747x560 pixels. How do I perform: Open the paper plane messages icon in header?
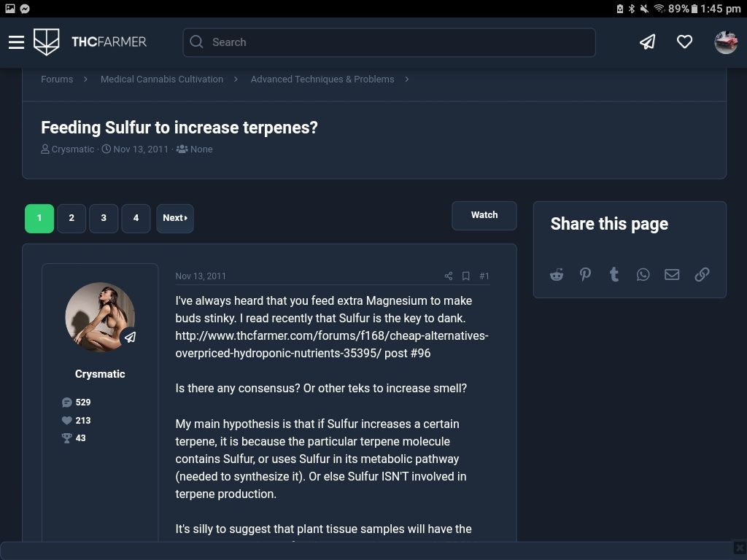coord(648,42)
